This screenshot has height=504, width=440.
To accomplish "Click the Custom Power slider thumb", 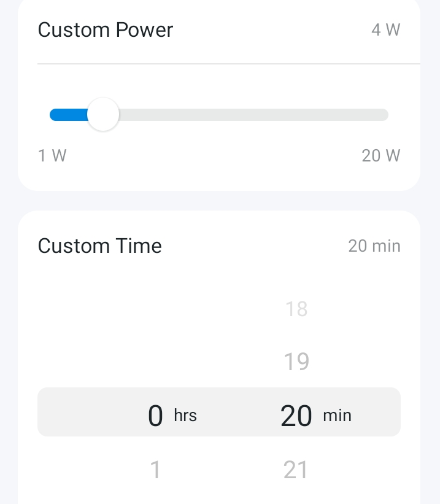I will pos(103,114).
